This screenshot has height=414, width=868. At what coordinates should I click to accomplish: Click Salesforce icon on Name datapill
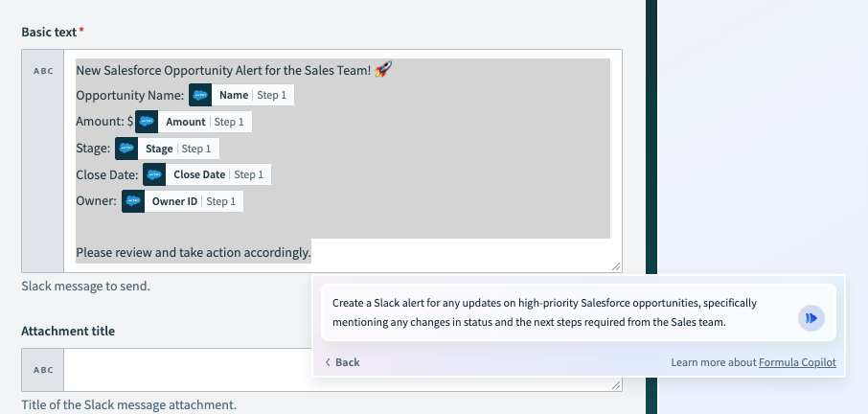pos(200,95)
